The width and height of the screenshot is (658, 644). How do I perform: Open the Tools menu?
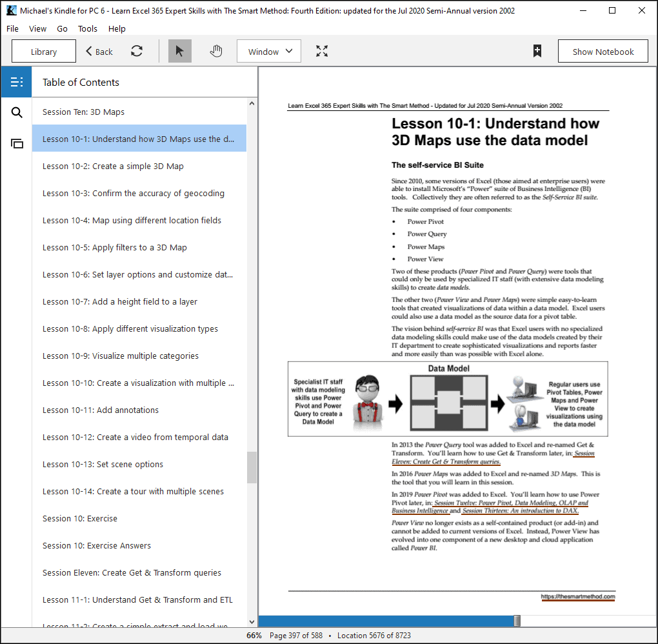point(87,28)
